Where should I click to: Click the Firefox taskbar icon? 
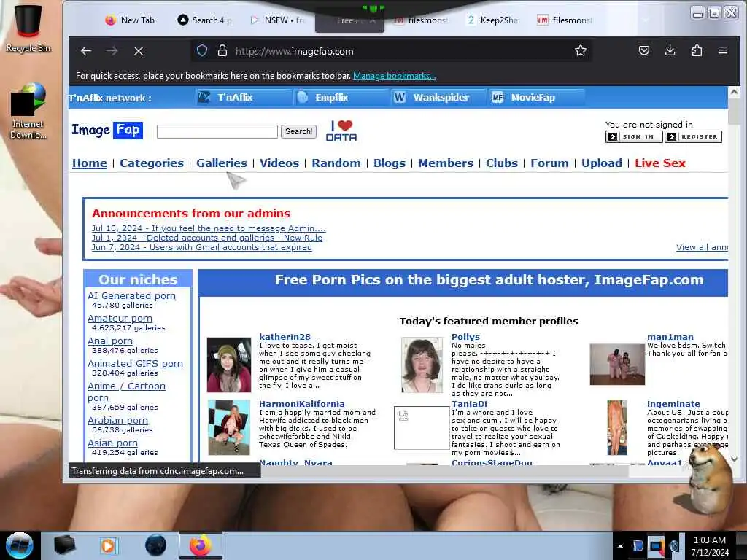(201, 545)
